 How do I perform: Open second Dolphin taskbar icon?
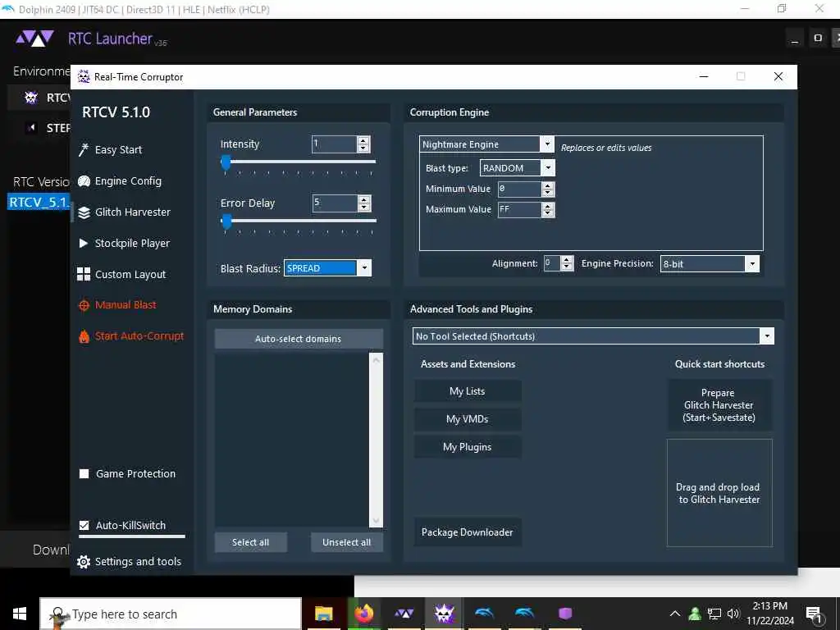pos(524,614)
